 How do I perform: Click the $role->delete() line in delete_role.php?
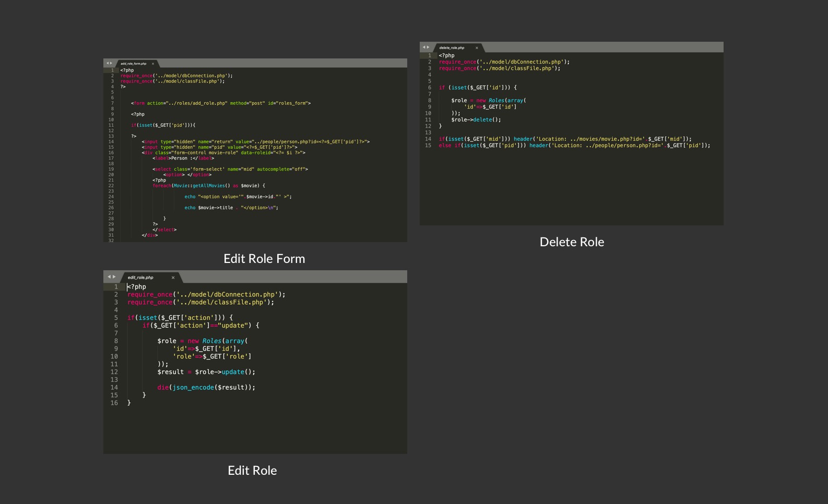click(476, 119)
